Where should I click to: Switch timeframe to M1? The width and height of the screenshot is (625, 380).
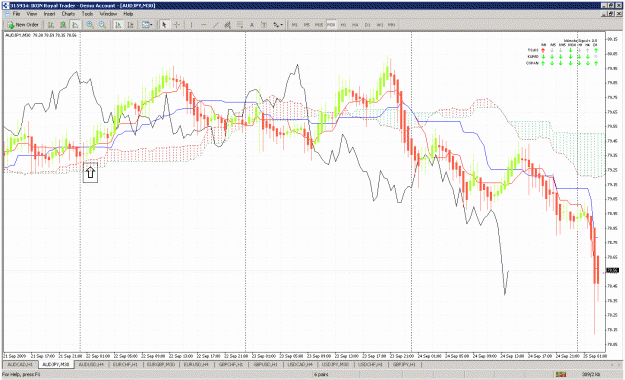(295, 25)
